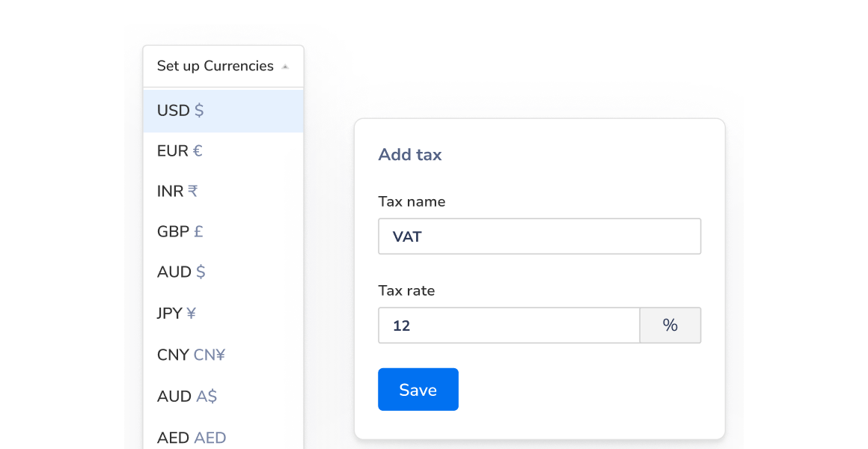This screenshot has width=868, height=449.
Task: Select GBP £ currency option
Action: tap(223, 231)
